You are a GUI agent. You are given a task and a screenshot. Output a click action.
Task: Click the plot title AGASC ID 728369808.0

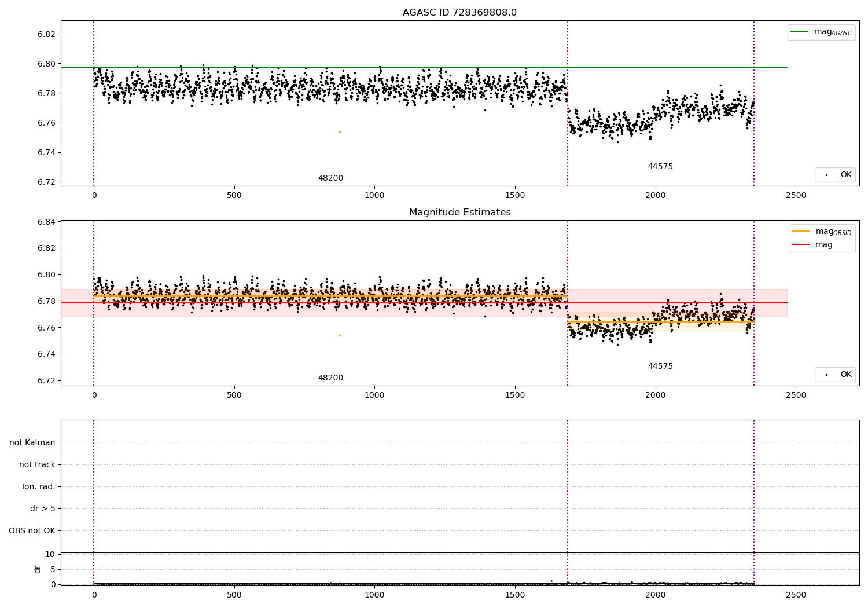click(x=459, y=13)
